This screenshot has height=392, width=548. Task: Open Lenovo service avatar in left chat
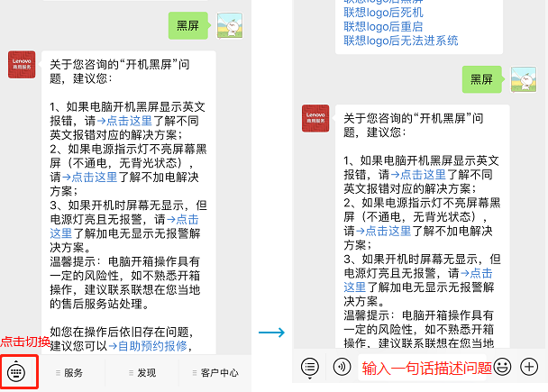(22, 64)
